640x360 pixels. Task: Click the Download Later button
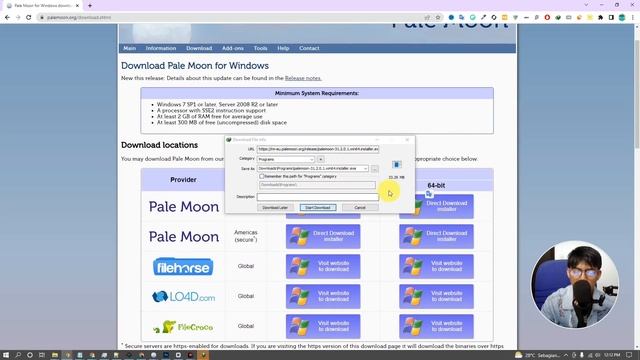(275, 207)
